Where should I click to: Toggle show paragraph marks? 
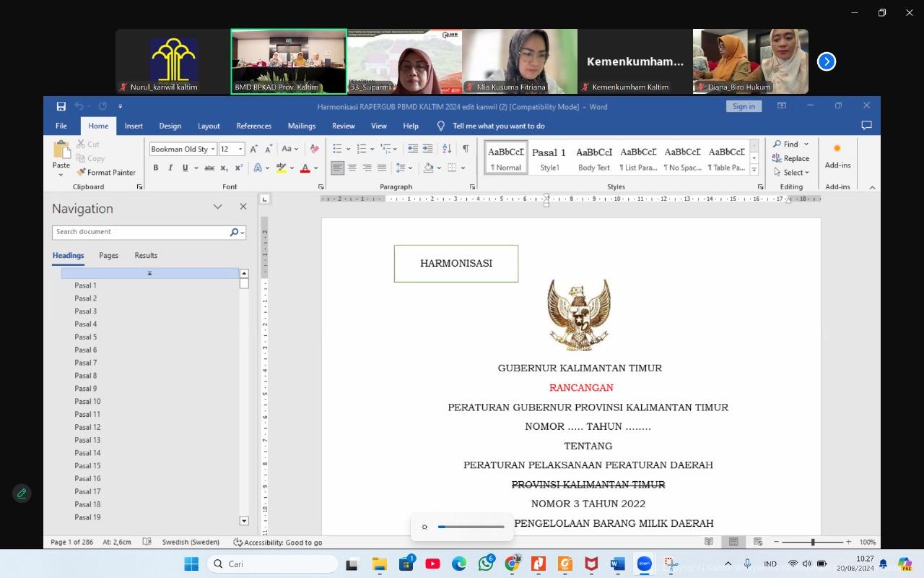(x=466, y=149)
